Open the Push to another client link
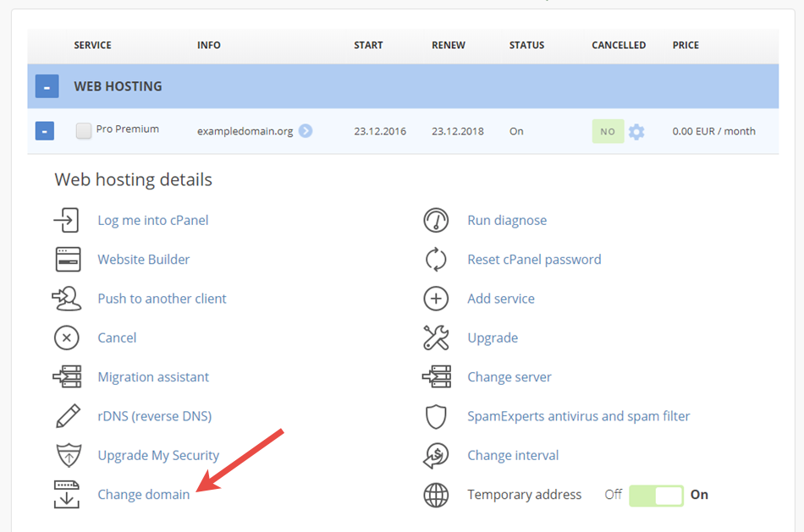The image size is (804, 532). point(162,299)
